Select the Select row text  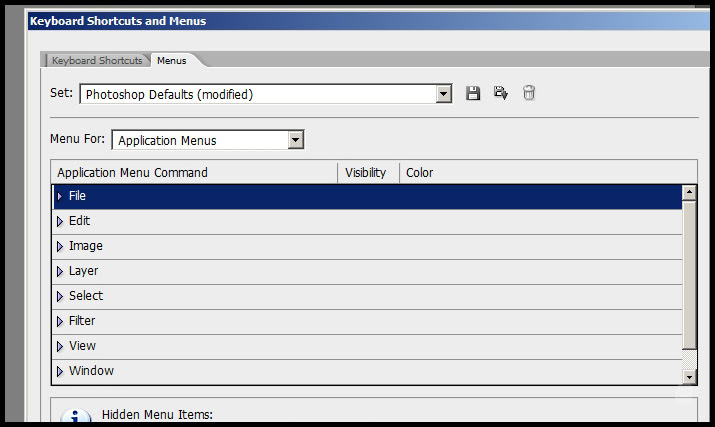86,296
